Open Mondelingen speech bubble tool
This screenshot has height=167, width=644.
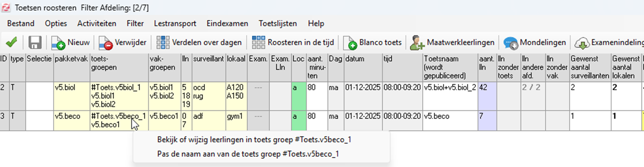[x=510, y=43]
